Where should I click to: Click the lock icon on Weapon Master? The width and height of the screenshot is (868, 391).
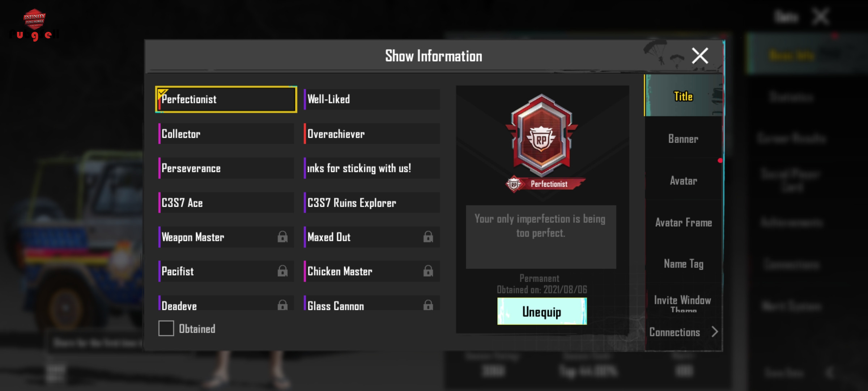click(x=282, y=237)
